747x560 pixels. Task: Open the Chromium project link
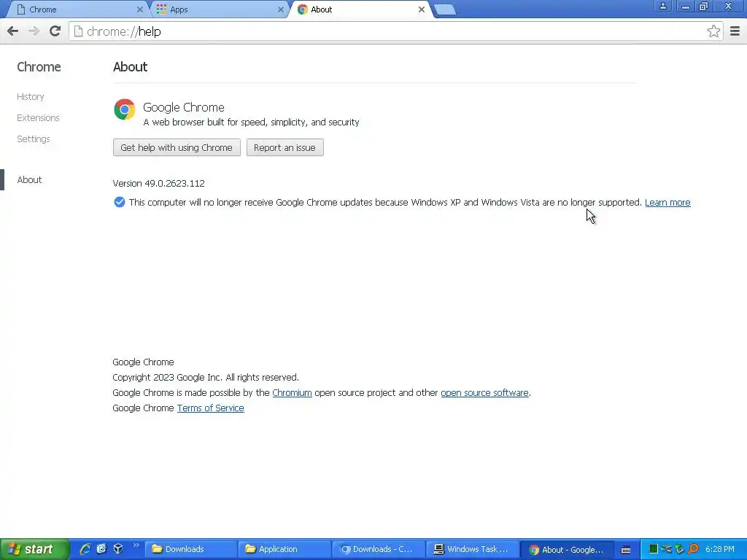292,393
